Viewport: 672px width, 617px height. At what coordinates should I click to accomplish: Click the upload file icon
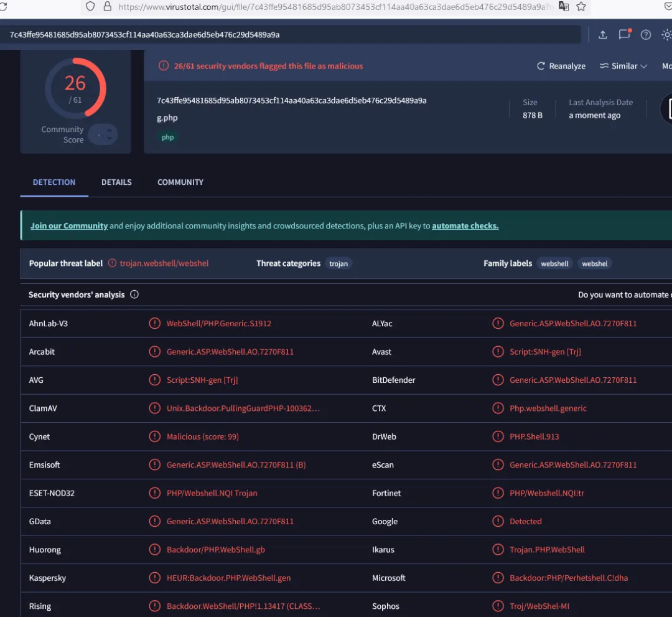602,35
